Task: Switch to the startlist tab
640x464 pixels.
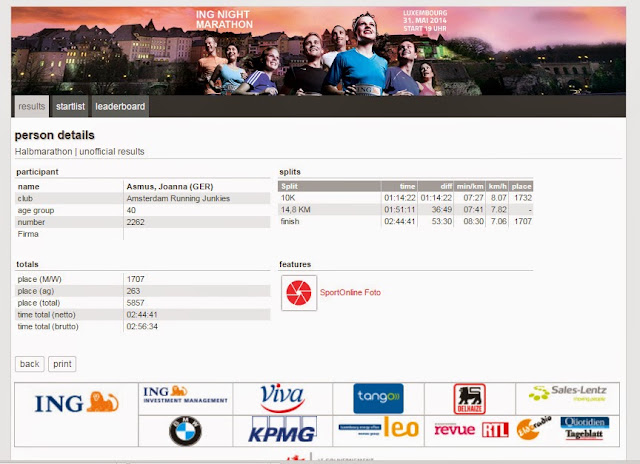Action: tap(70, 107)
